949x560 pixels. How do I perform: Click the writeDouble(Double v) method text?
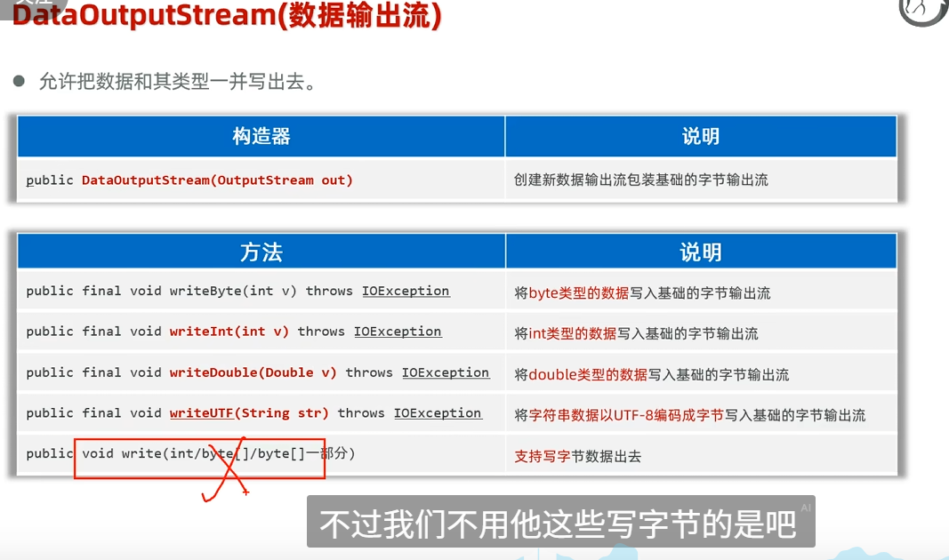click(253, 372)
